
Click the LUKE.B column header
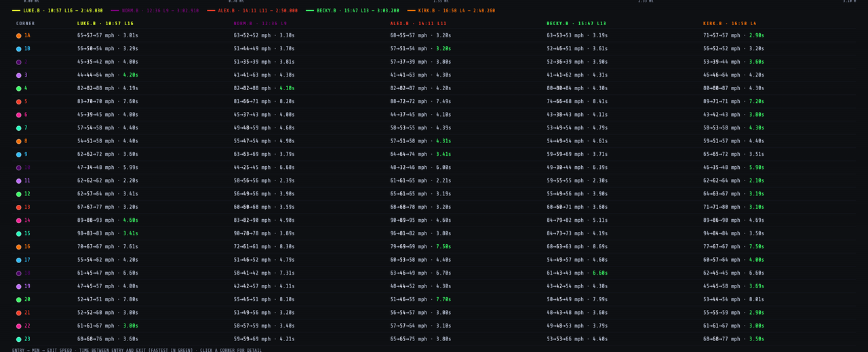coord(105,24)
